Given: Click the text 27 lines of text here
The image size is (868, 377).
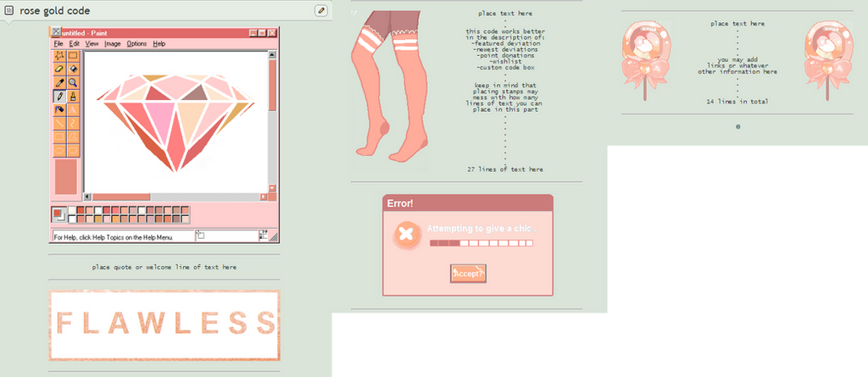Looking at the screenshot, I should 505,169.
